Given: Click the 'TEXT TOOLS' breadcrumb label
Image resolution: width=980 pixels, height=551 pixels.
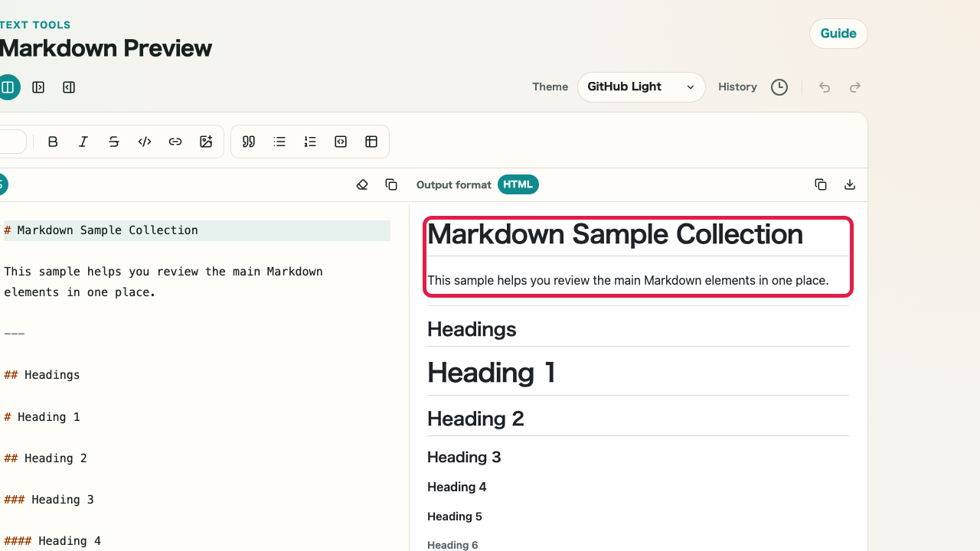Looking at the screenshot, I should coord(35,25).
